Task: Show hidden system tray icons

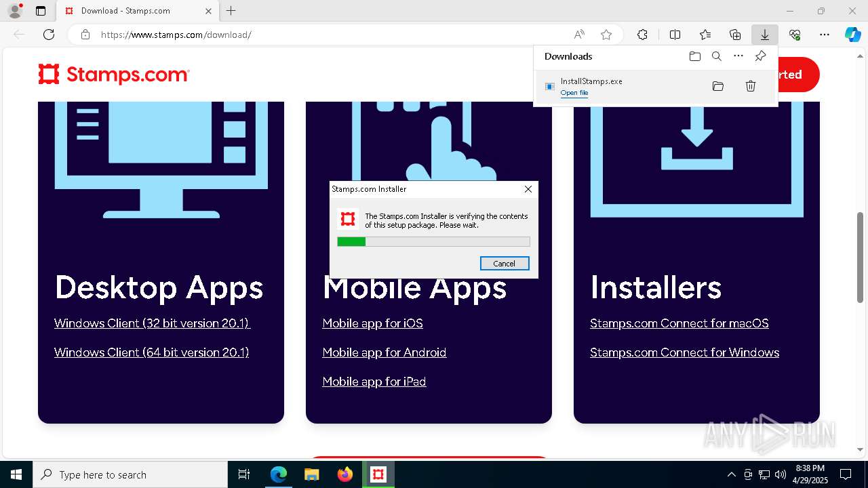Action: click(x=731, y=474)
